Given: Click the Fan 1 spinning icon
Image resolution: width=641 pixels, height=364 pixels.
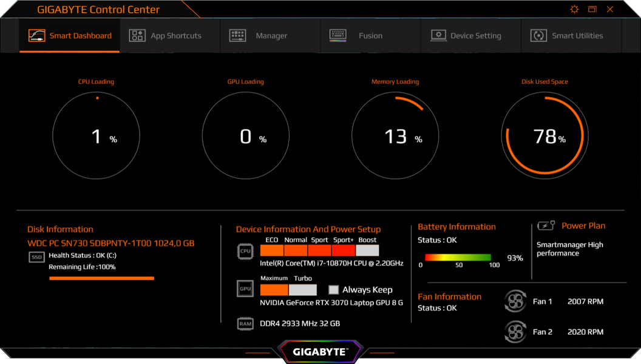Looking at the screenshot, I should point(515,301).
